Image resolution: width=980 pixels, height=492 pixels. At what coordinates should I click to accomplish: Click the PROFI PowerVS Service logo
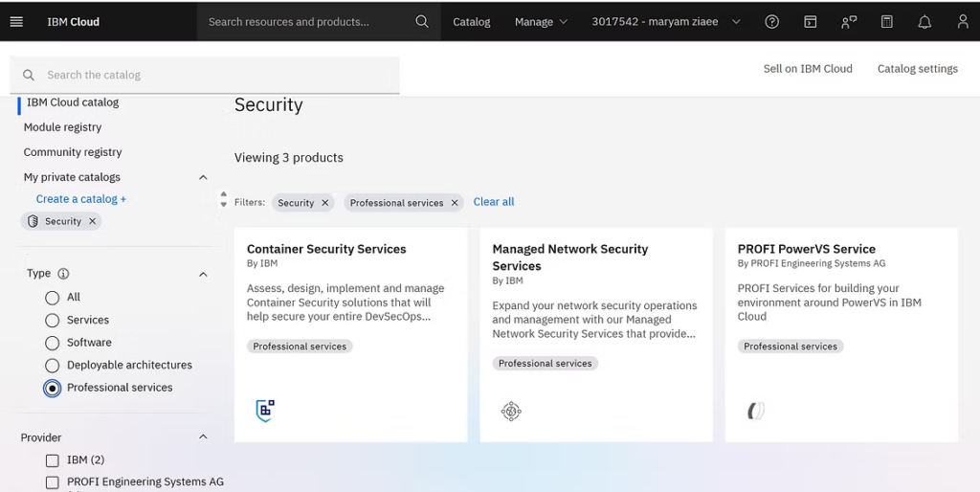click(756, 411)
